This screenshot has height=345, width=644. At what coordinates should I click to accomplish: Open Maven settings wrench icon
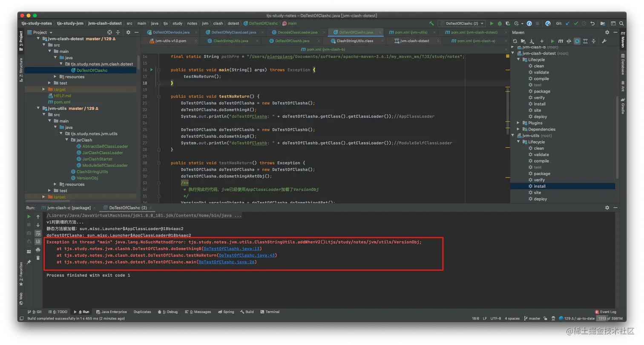pyautogui.click(x=604, y=41)
